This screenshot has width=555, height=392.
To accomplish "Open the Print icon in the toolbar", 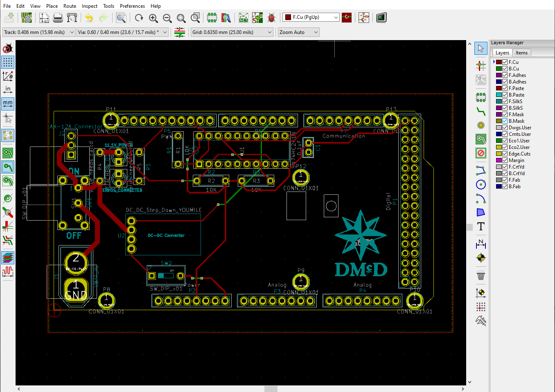I will (58, 18).
